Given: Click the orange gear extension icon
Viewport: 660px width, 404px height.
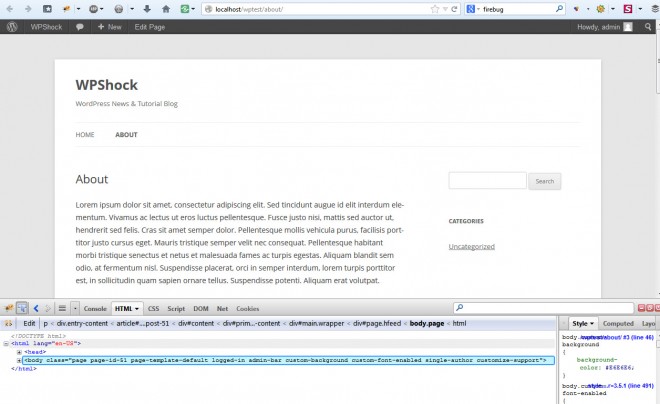Looking at the screenshot, I should pos(601,9).
